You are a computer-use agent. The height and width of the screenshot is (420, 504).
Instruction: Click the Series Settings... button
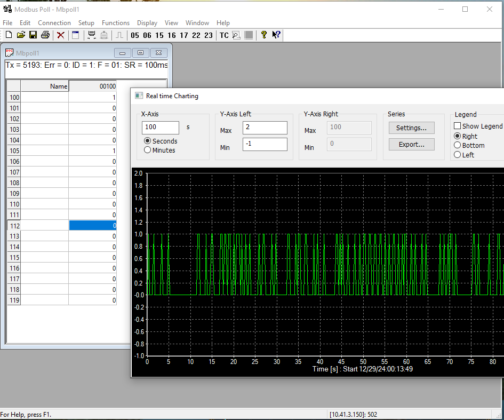411,128
